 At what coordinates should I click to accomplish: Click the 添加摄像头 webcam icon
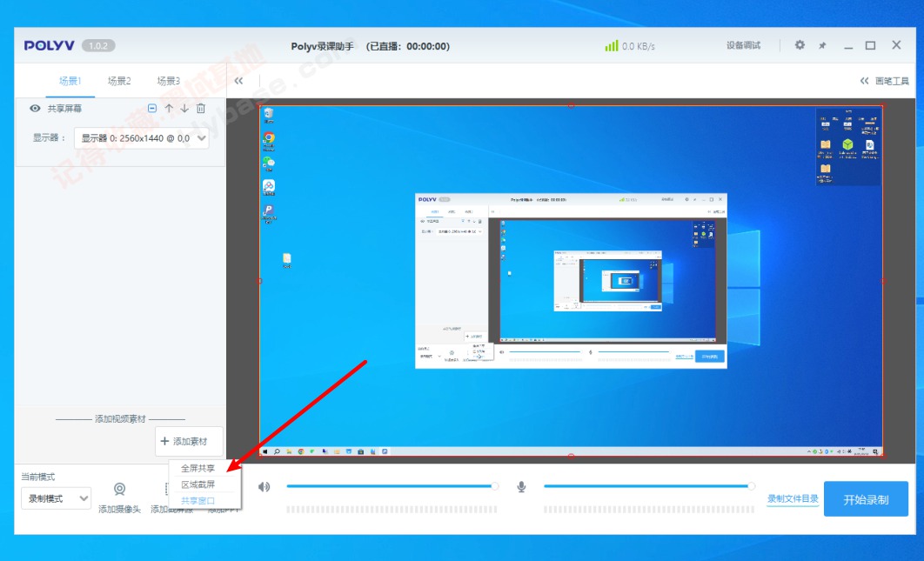click(x=119, y=489)
